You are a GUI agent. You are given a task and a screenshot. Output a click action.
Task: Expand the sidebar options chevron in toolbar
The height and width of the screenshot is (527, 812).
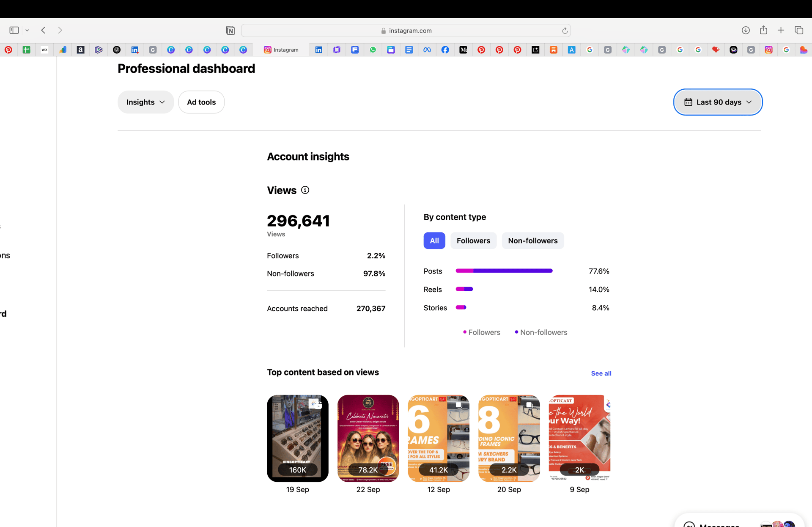coord(27,30)
